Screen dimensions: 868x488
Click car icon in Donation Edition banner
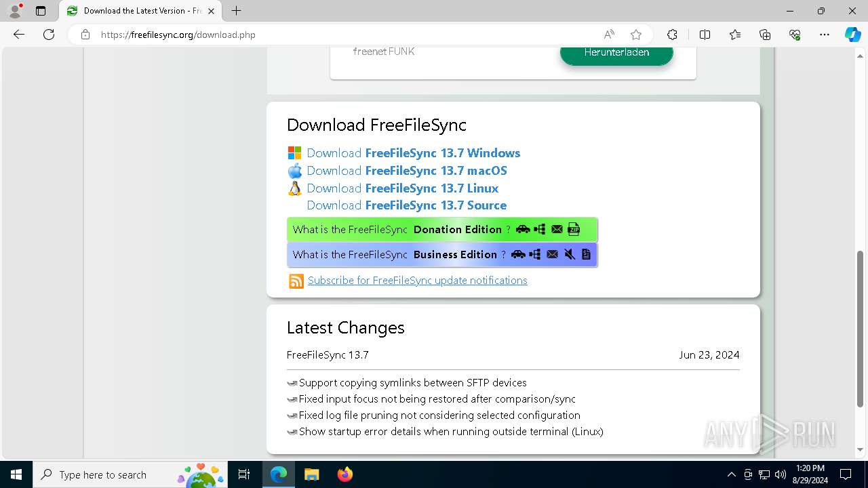pyautogui.click(x=523, y=229)
